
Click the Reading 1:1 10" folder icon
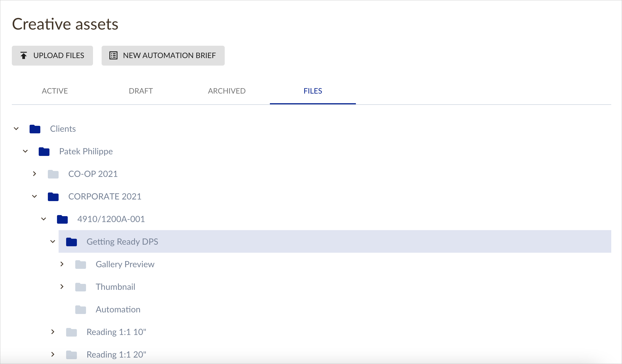pos(72,332)
